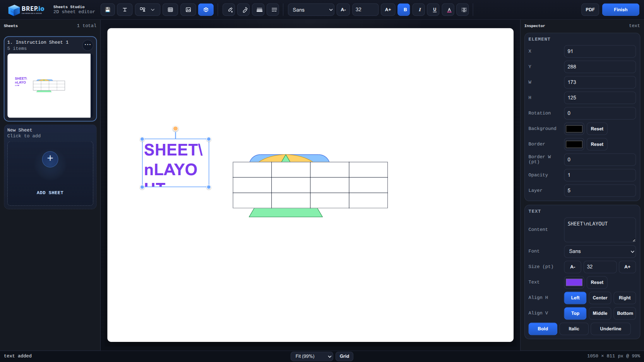Click the X position field
644x362 pixels.
[599, 51]
